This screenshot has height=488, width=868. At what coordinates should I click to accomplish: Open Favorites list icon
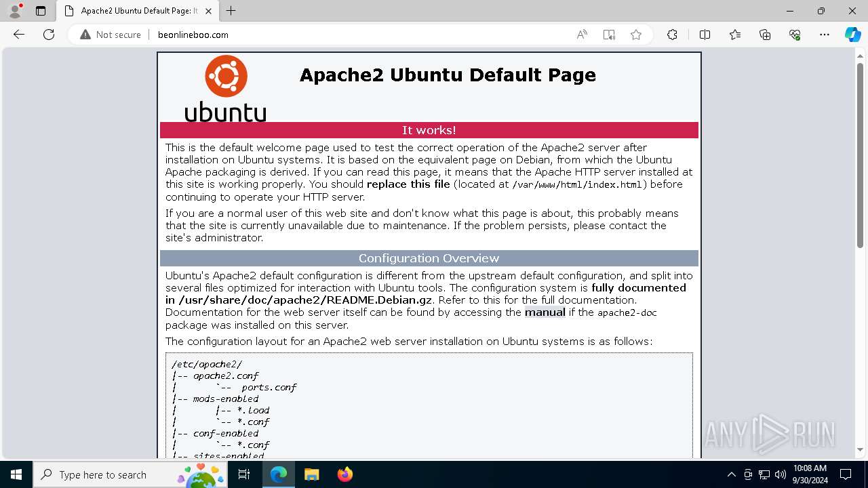point(735,35)
